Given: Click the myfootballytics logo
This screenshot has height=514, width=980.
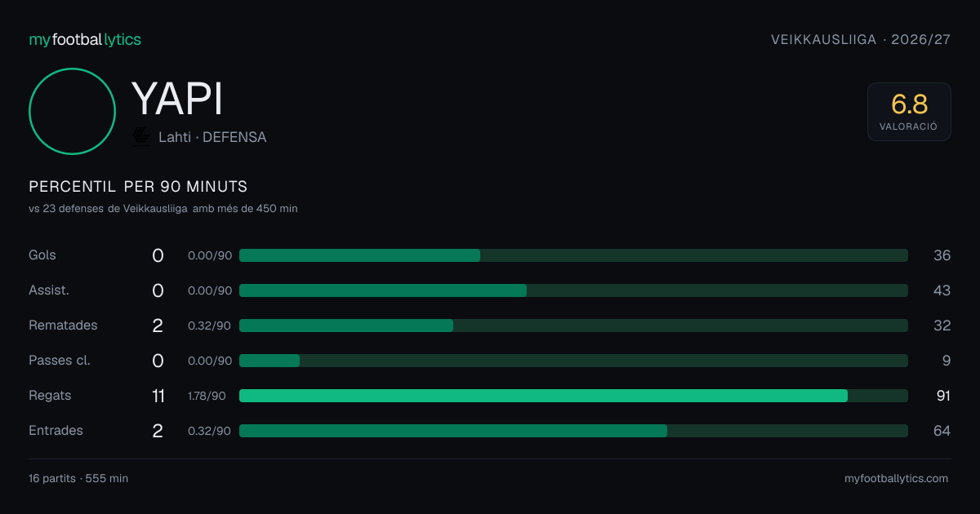Looking at the screenshot, I should [x=85, y=39].
